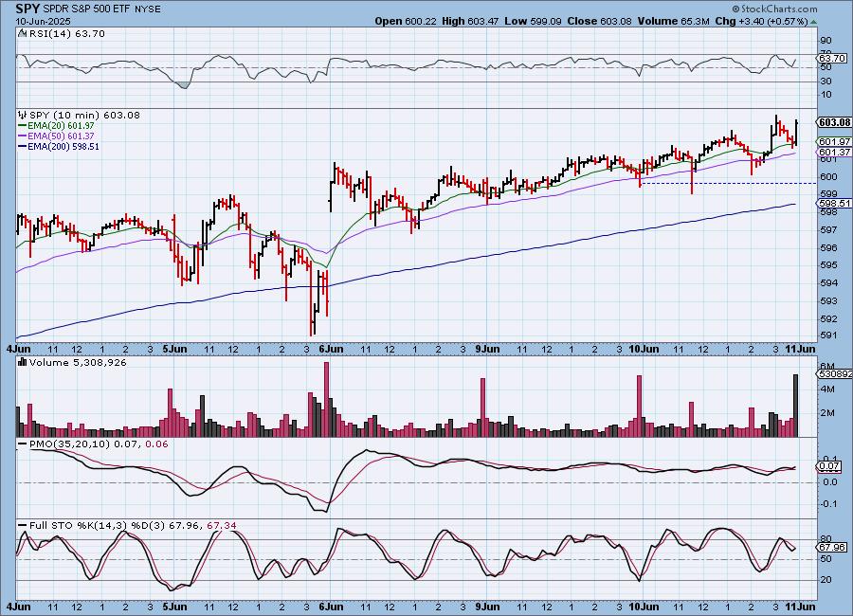Click the -0.1 PMO axis label
Viewport: 853px width, 616px height.
[828, 503]
